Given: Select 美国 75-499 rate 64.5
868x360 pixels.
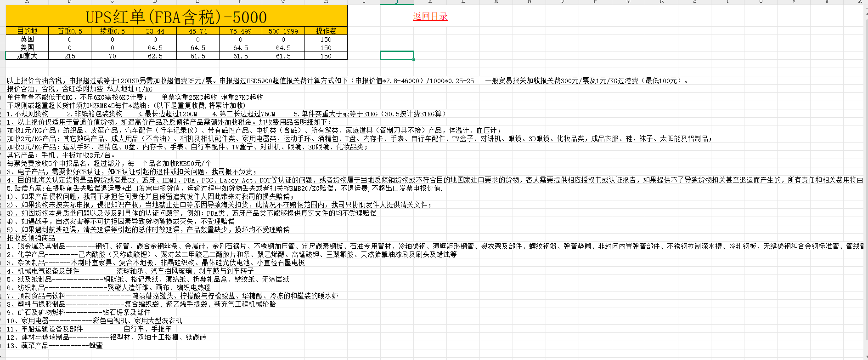Looking at the screenshot, I should (x=241, y=48).
